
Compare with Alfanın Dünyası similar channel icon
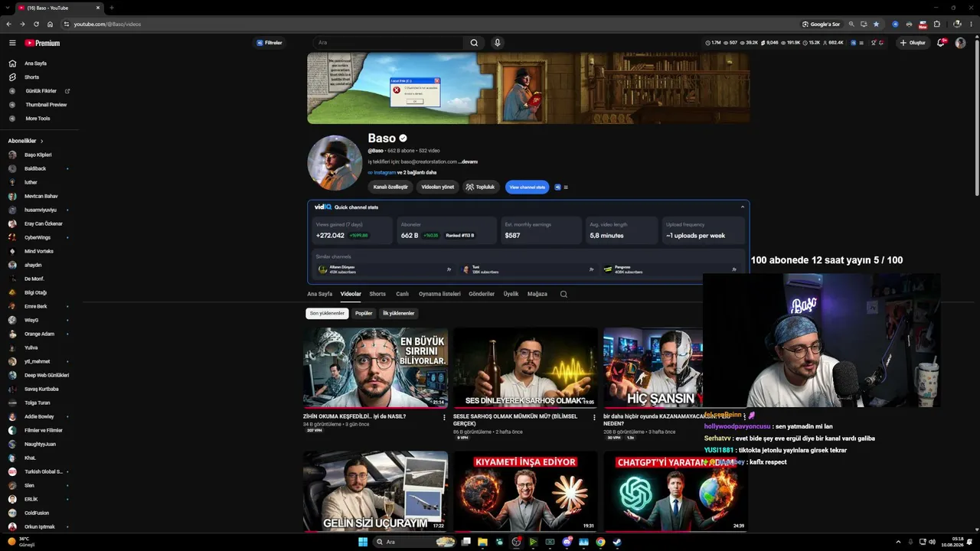pyautogui.click(x=449, y=269)
